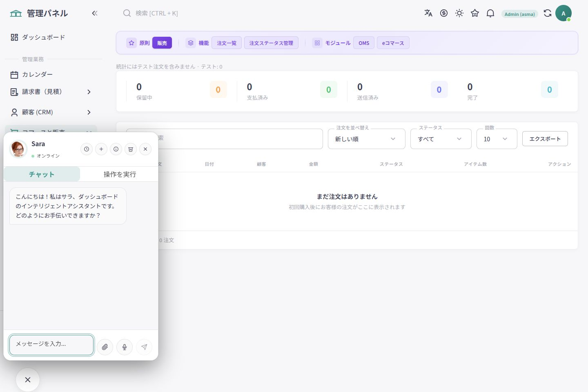Open ダッシュボード in the sidebar
Screen dimensions: 588x392
(x=51, y=37)
